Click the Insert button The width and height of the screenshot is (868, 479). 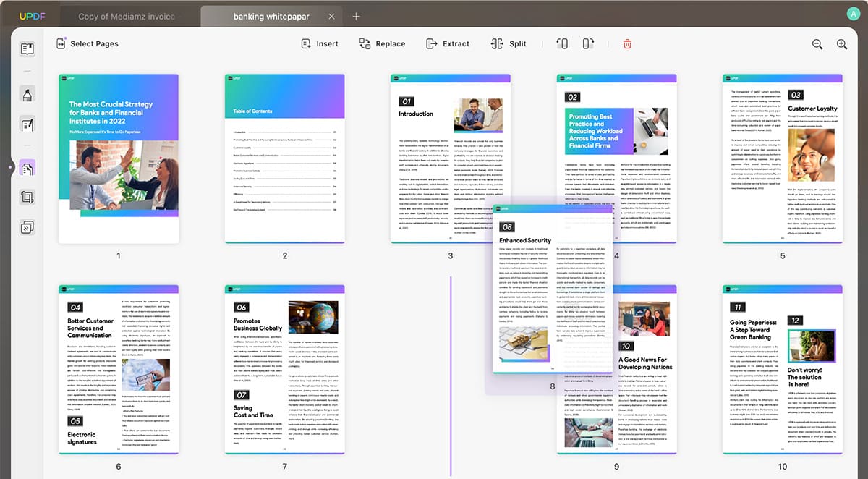click(320, 43)
